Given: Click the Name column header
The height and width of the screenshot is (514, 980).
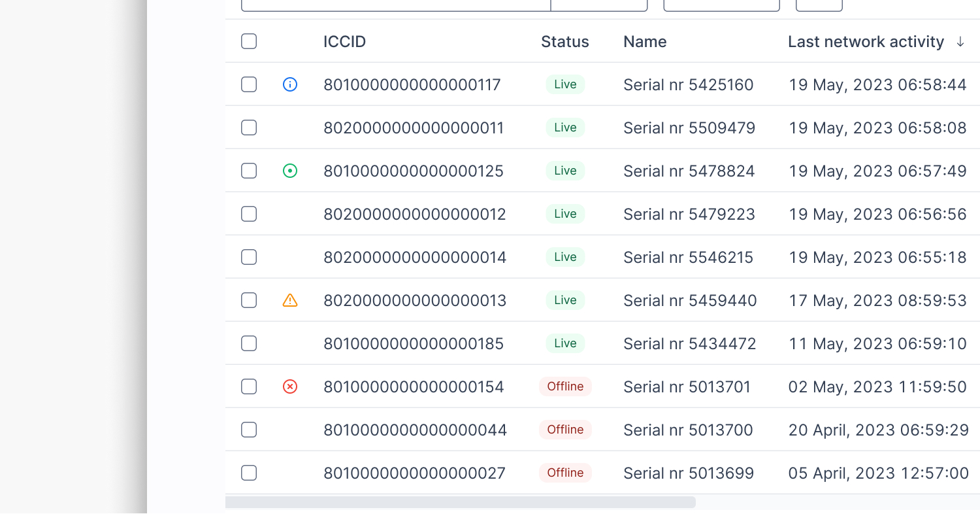Looking at the screenshot, I should click(645, 41).
